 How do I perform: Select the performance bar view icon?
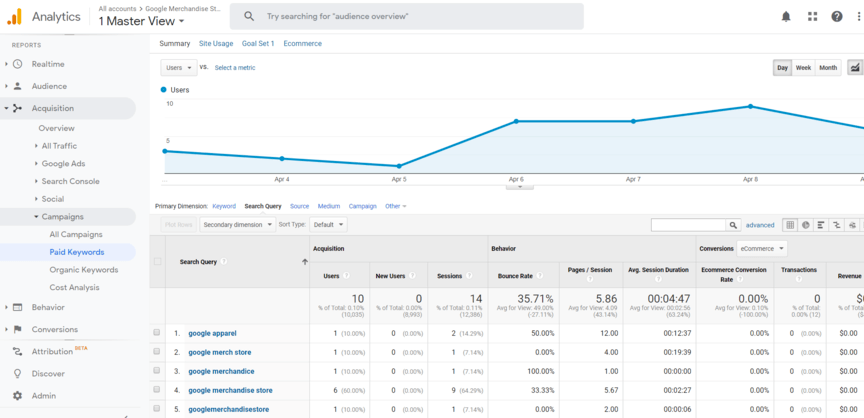pos(821,225)
